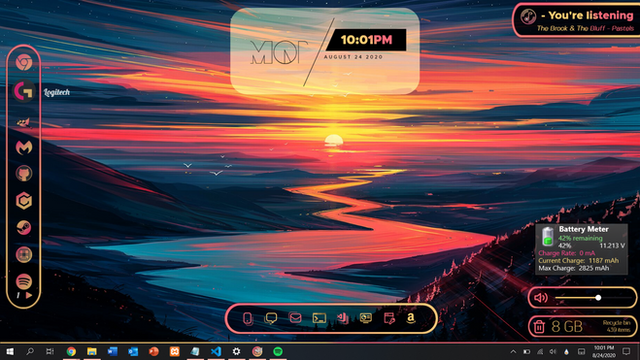Image resolution: width=640 pixels, height=360 pixels.
Task: Open Malwarebytes from the left dock
Action: pyautogui.click(x=24, y=147)
